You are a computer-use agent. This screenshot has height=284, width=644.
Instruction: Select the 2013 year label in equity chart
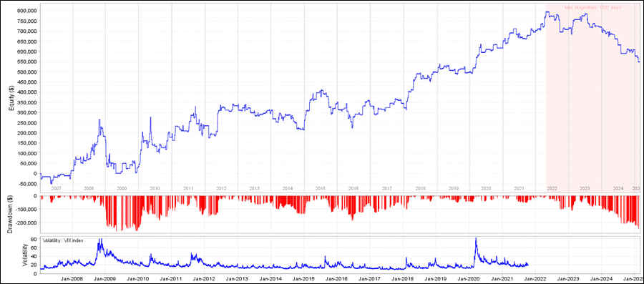pos(254,189)
